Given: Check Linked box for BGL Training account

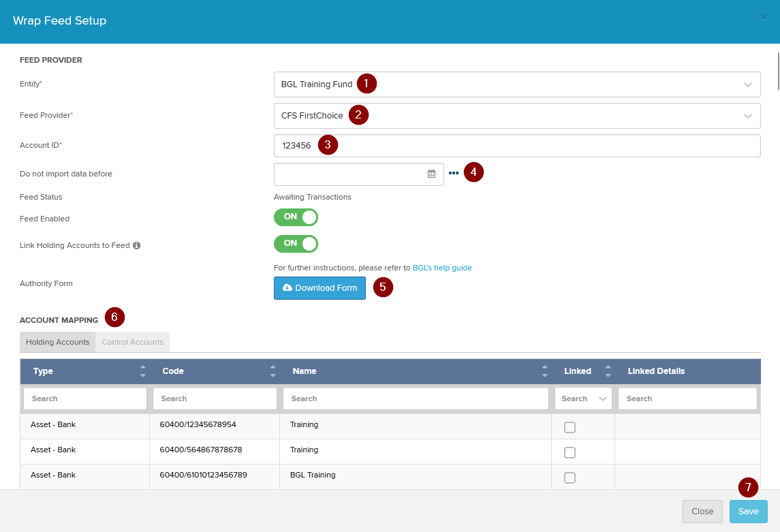Looking at the screenshot, I should pyautogui.click(x=570, y=478).
